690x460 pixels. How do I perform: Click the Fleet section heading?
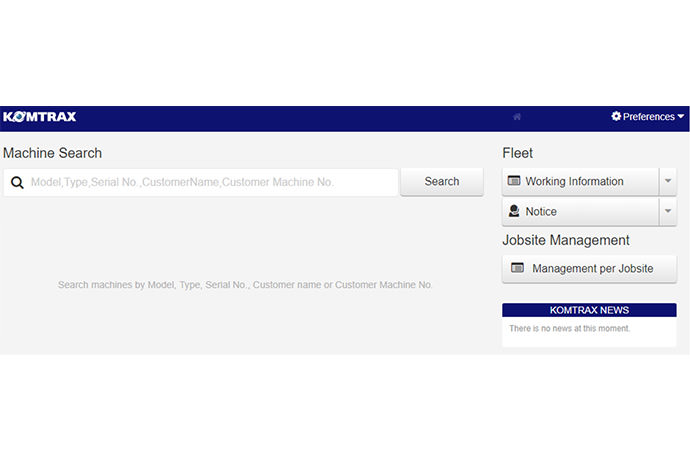click(x=517, y=153)
